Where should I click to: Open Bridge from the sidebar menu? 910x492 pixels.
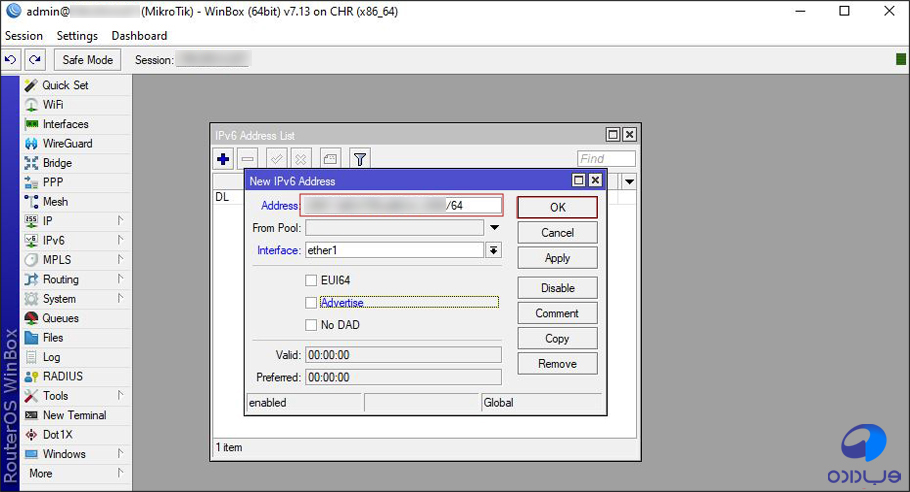tap(57, 163)
